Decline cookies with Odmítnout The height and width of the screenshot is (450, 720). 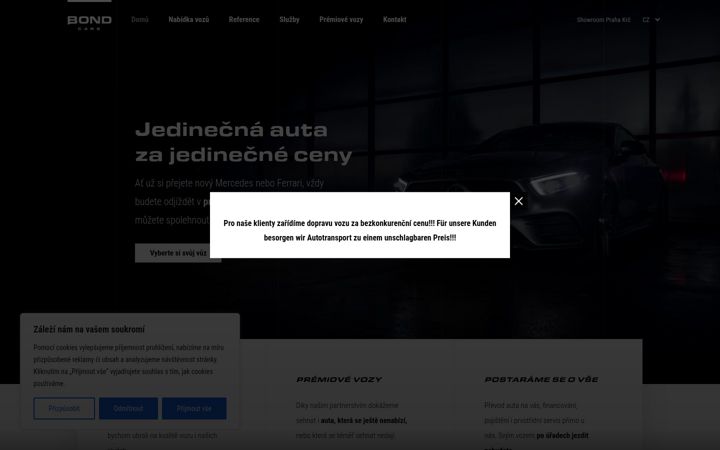[128, 408]
